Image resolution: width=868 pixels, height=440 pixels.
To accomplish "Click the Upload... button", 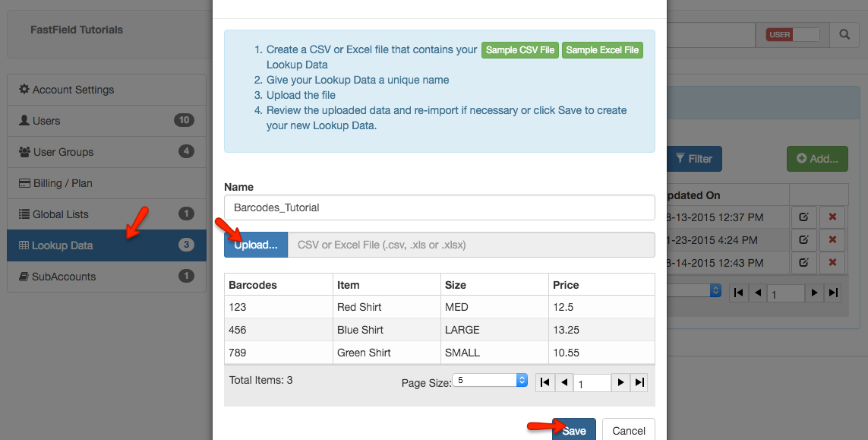I will [256, 245].
